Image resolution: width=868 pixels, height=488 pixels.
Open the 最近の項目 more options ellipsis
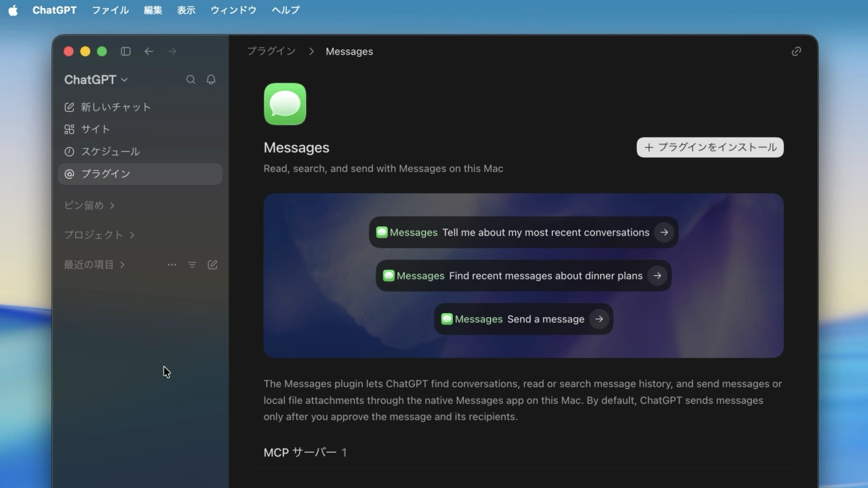(x=172, y=265)
